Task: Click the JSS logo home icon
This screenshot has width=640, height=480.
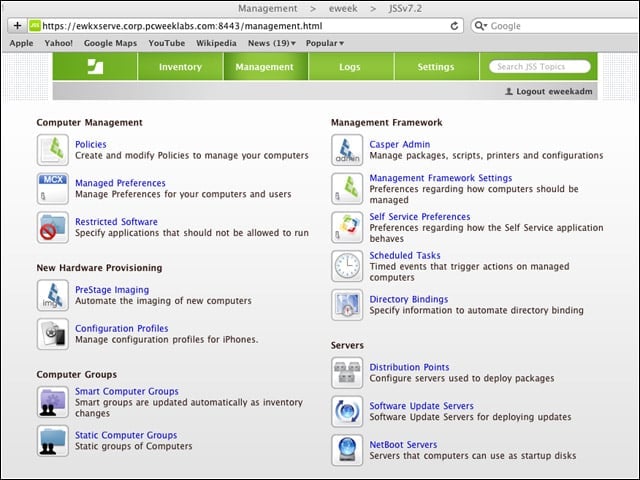Action: click(x=96, y=67)
